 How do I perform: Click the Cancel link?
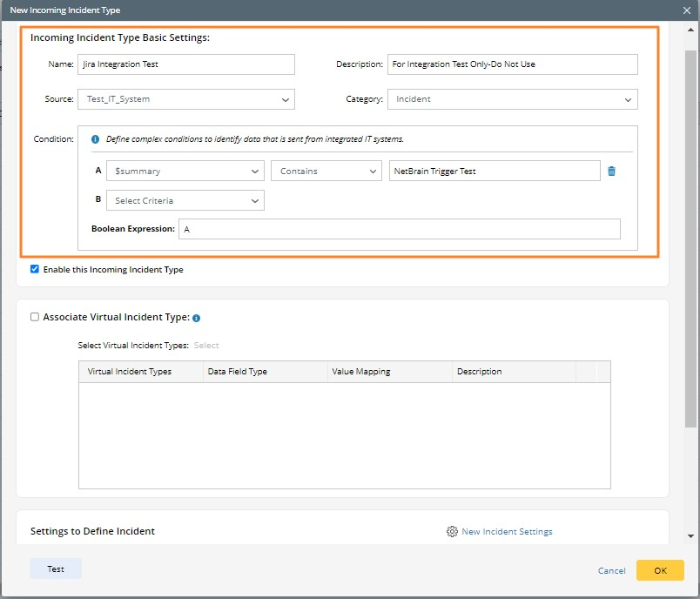[x=611, y=570]
